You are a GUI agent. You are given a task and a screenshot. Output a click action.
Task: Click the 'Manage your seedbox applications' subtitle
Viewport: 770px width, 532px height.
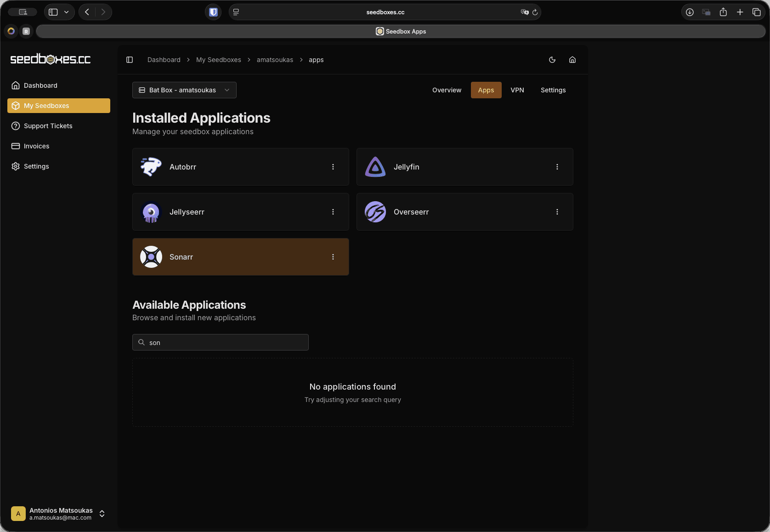(193, 131)
